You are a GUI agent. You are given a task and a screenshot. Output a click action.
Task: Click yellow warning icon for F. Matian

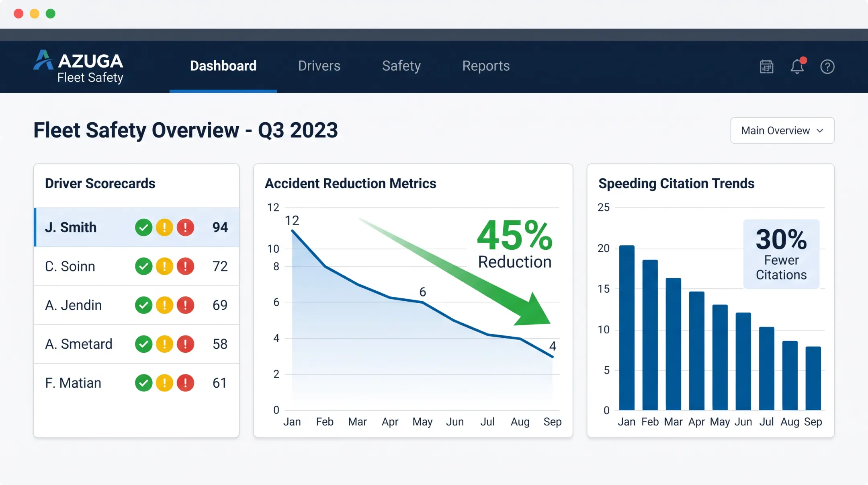click(164, 383)
